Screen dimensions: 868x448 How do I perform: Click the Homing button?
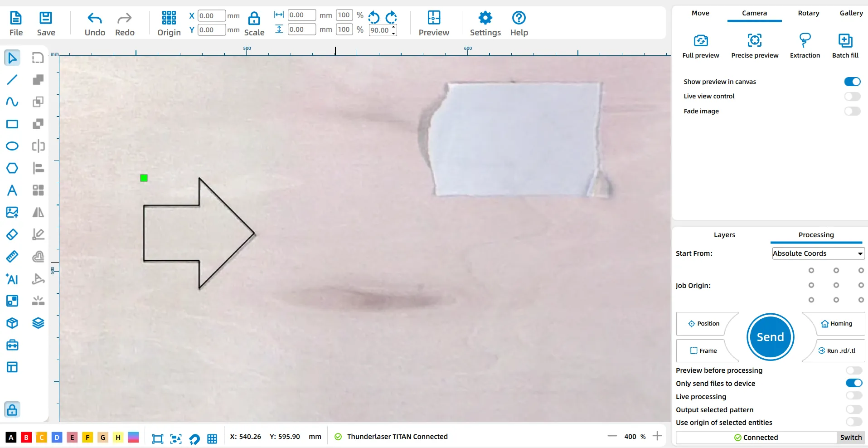click(837, 324)
